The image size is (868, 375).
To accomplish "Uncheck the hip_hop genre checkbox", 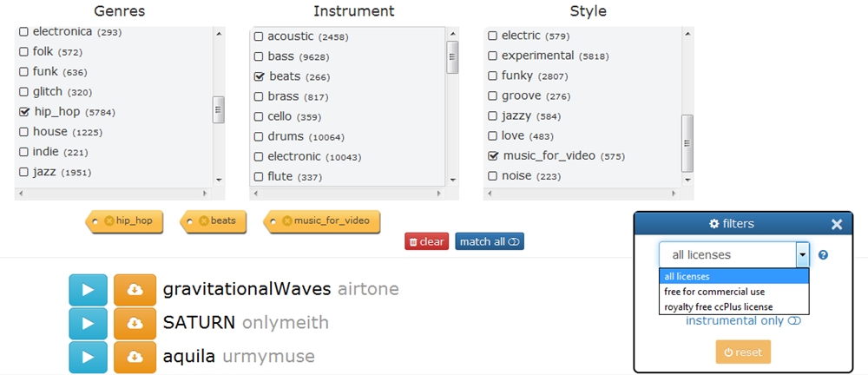I will (24, 112).
